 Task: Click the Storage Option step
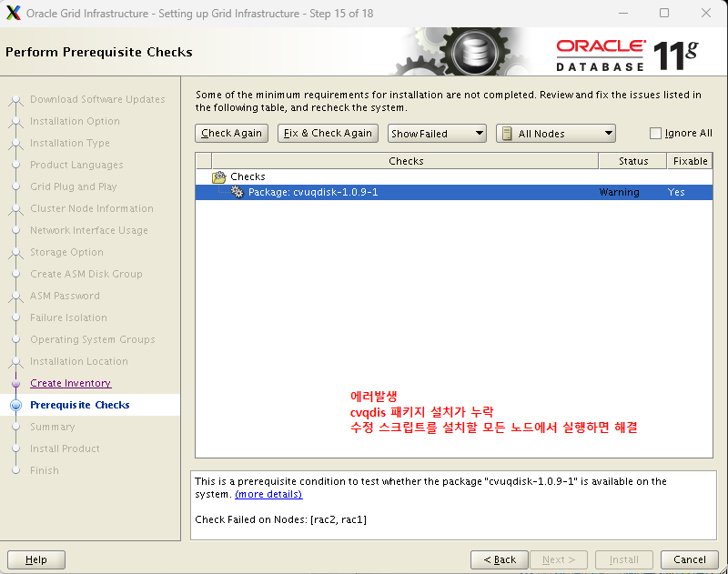(66, 252)
